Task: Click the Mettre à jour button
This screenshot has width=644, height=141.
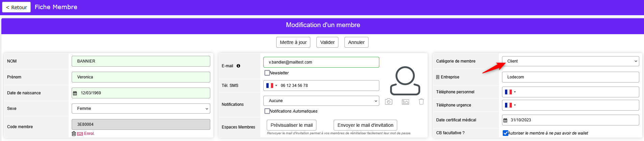Action: click(x=293, y=42)
